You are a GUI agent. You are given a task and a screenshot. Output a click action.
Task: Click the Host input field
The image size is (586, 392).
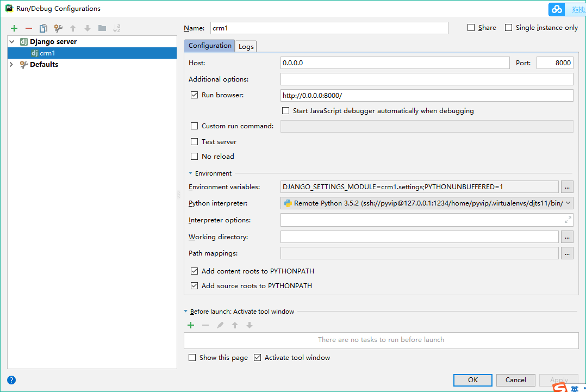[395, 63]
